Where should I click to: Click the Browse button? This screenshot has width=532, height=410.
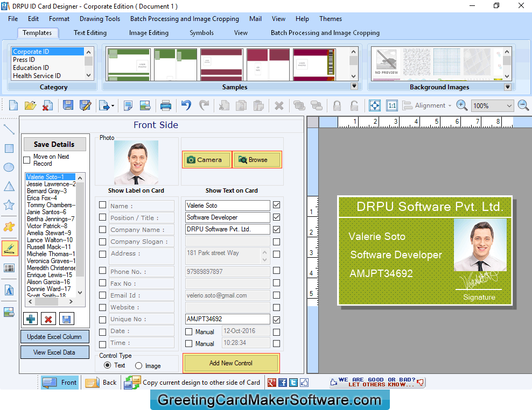pyautogui.click(x=257, y=159)
